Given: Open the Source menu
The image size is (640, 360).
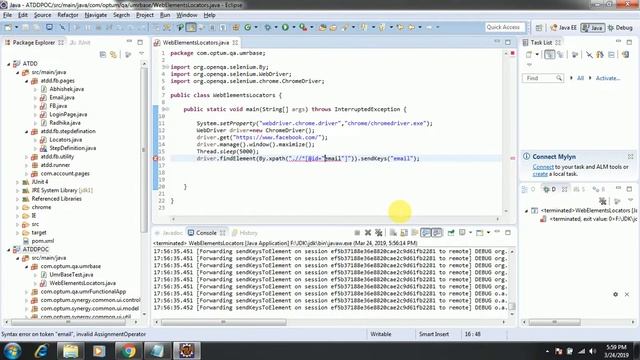Looking at the screenshot, I should point(42,15).
